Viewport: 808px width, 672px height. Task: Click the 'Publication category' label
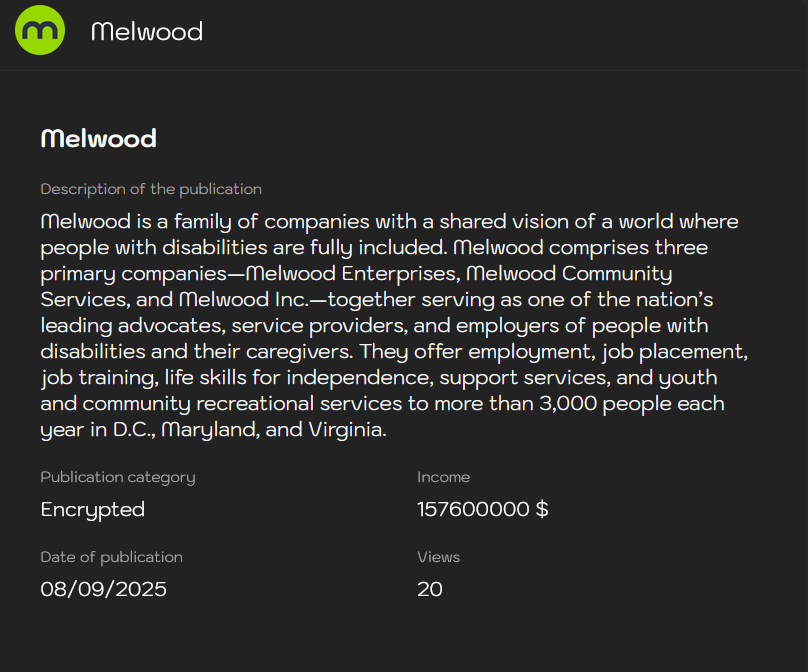click(x=118, y=477)
